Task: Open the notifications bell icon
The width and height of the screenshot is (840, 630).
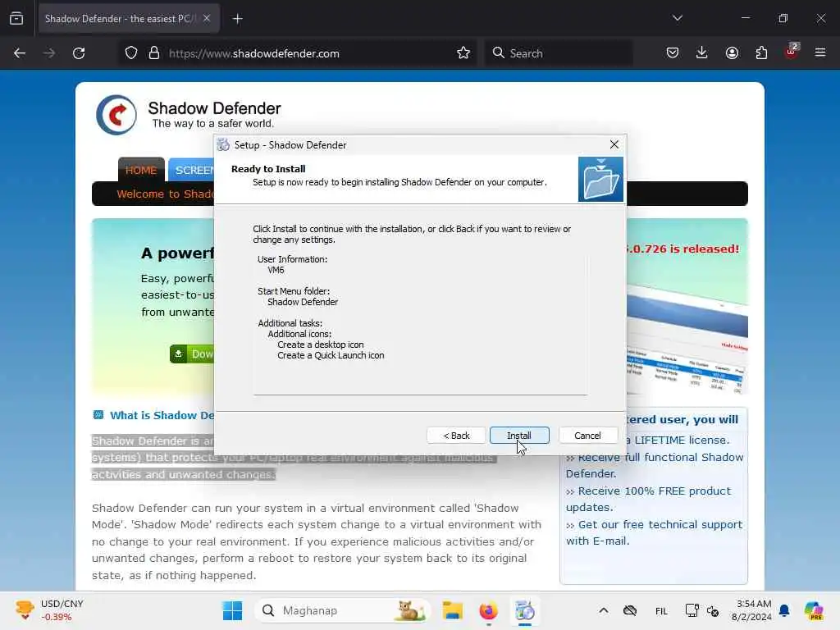Action: (x=784, y=610)
